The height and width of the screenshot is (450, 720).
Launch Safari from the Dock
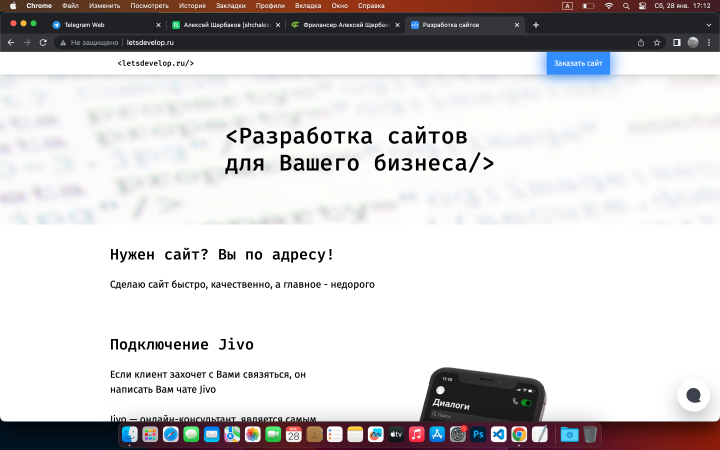pyautogui.click(x=170, y=434)
